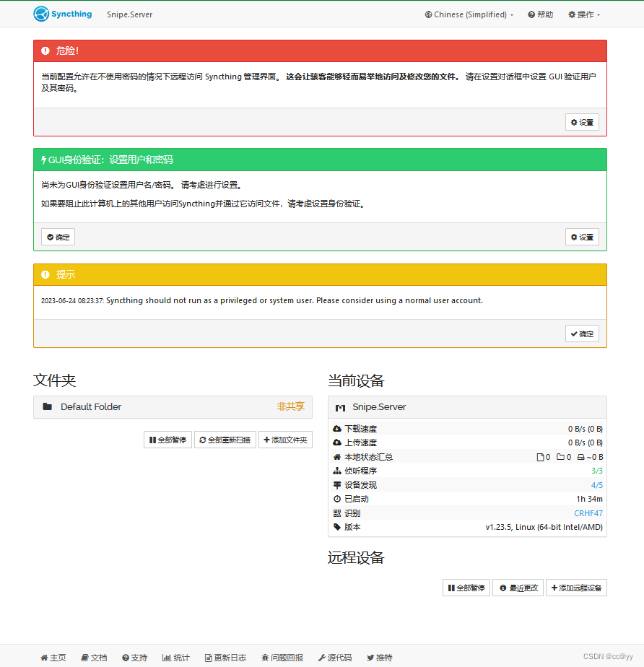Screen dimensions: 644x667
Task: Click 全部暂停 button under folders
Action: tap(167, 440)
